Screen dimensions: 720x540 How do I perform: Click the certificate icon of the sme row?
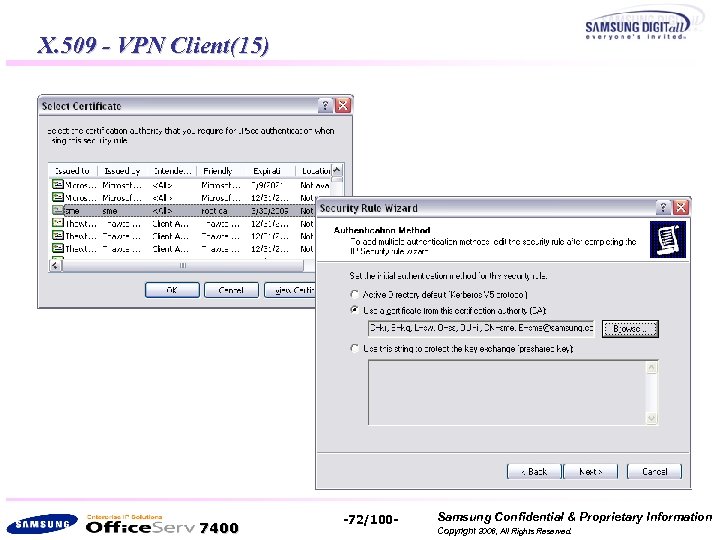click(57, 210)
